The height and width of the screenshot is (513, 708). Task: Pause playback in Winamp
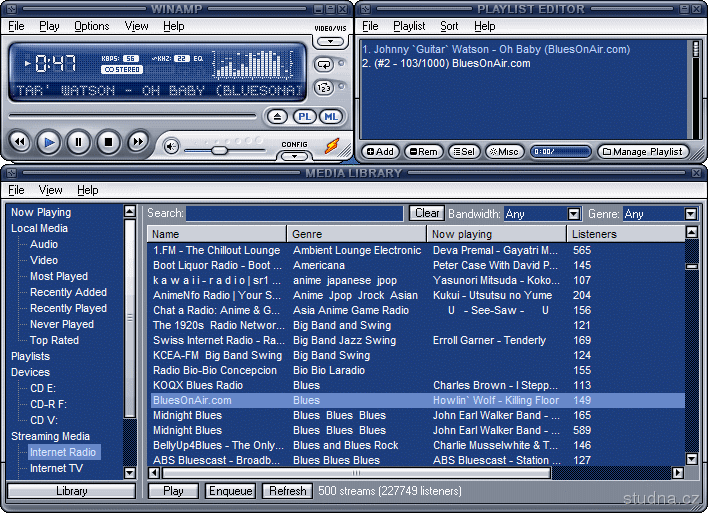coord(78,143)
